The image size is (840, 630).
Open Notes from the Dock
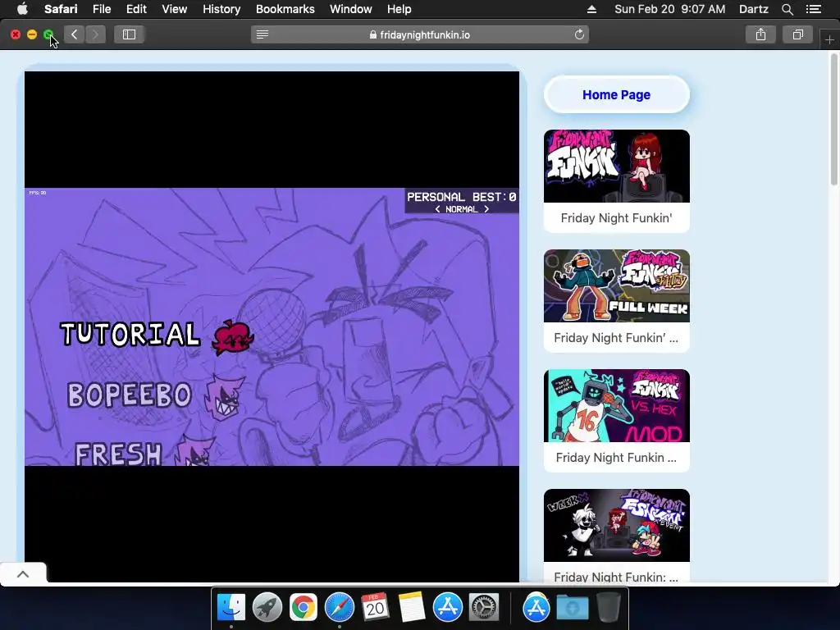point(412,608)
